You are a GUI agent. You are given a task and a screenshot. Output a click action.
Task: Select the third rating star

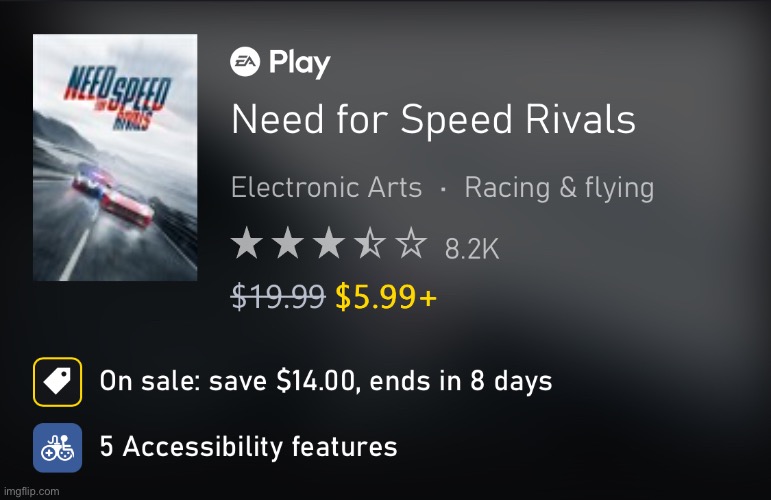pyautogui.click(x=329, y=244)
